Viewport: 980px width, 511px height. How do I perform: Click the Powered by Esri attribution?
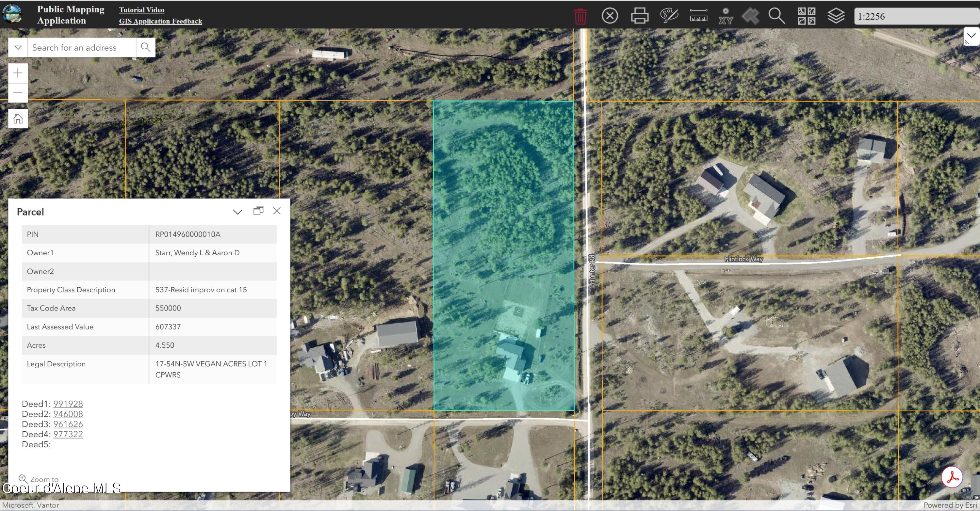pyautogui.click(x=950, y=505)
